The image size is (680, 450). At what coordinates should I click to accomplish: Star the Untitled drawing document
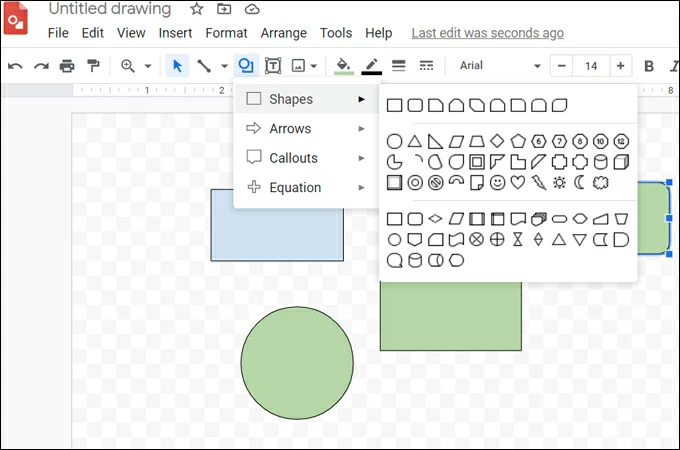click(196, 9)
